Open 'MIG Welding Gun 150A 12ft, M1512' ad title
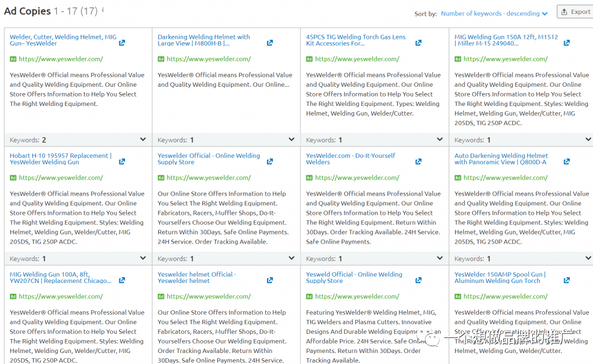 coord(506,40)
